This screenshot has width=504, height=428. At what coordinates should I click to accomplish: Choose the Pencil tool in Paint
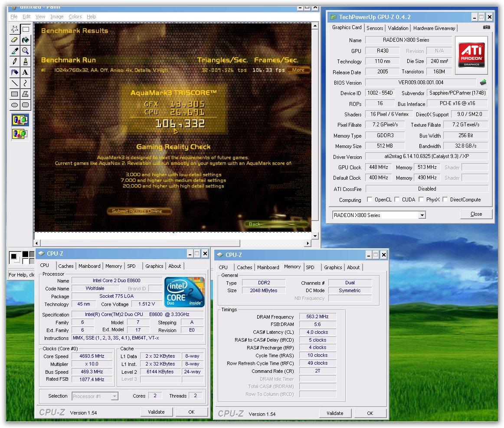[x=14, y=61]
